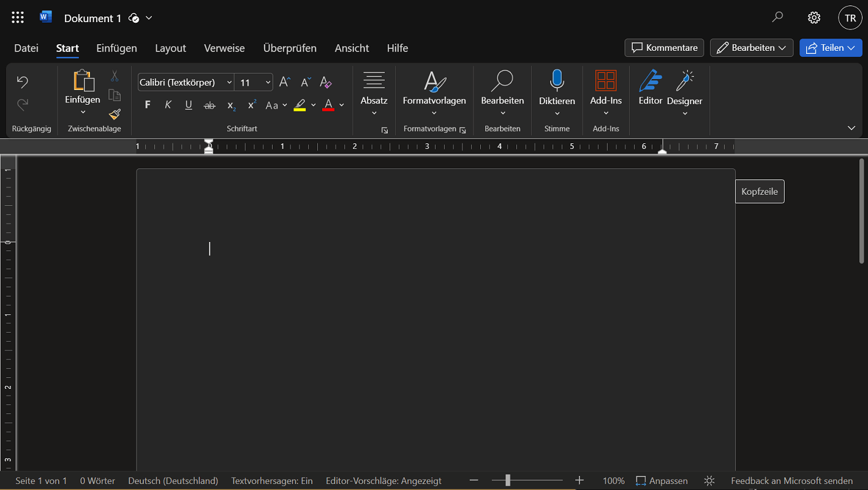
Task: Open font color dropdown arrow
Action: [x=342, y=105]
